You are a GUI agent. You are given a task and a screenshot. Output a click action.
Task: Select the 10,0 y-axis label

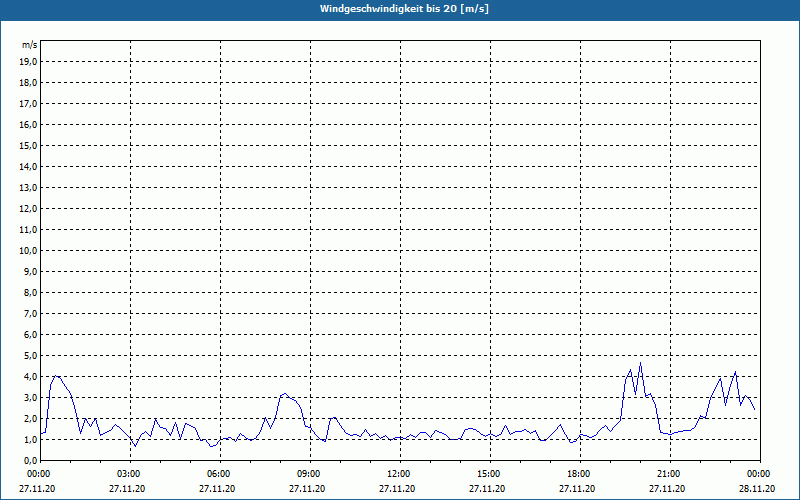pyautogui.click(x=28, y=251)
